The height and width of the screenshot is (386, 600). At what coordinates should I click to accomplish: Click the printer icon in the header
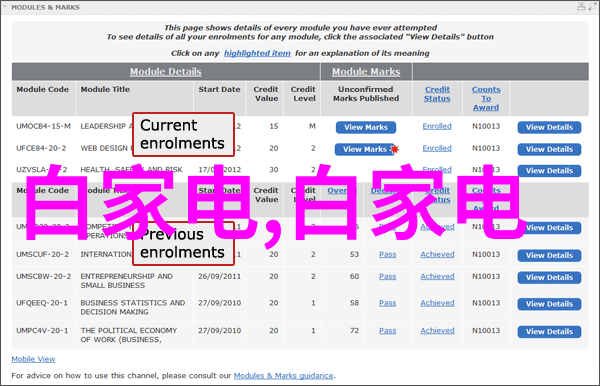point(581,7)
